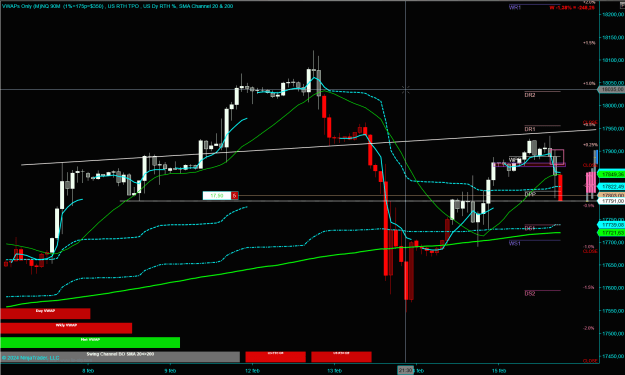Click the © 2024 NinjaTrader, LLC text

30,357
